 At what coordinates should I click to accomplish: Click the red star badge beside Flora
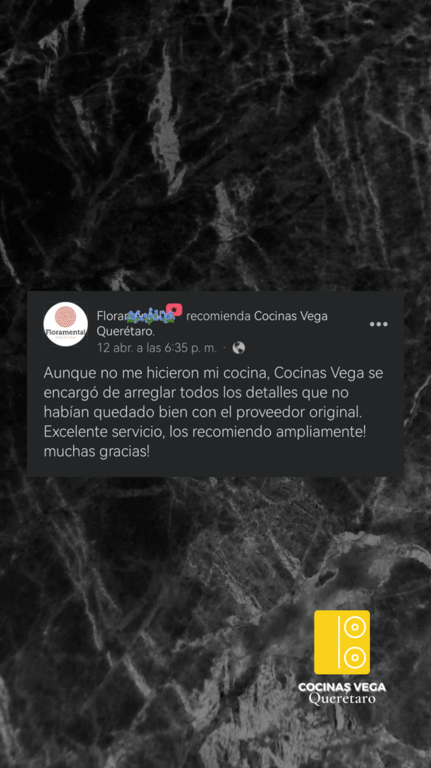[x=174, y=310]
